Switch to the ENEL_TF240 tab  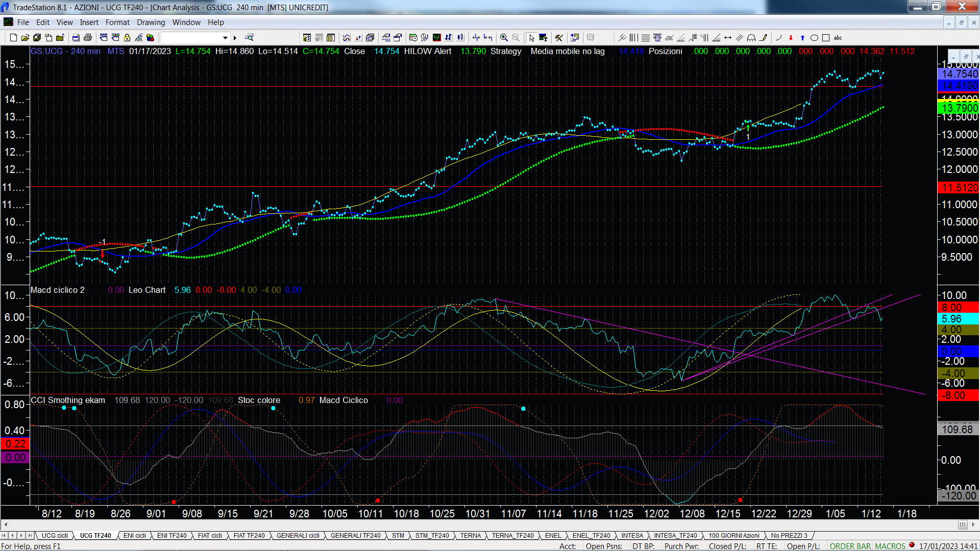(x=591, y=536)
